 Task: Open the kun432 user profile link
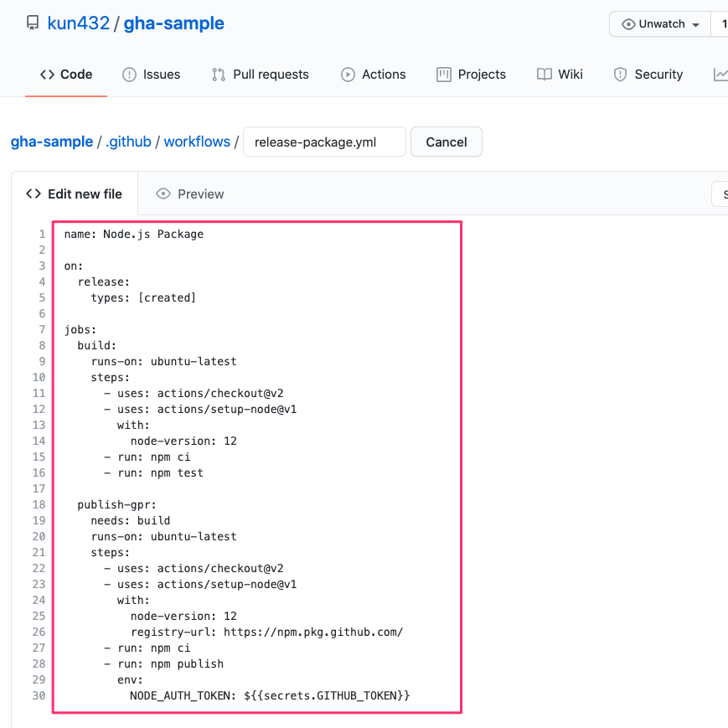pyautogui.click(x=79, y=23)
